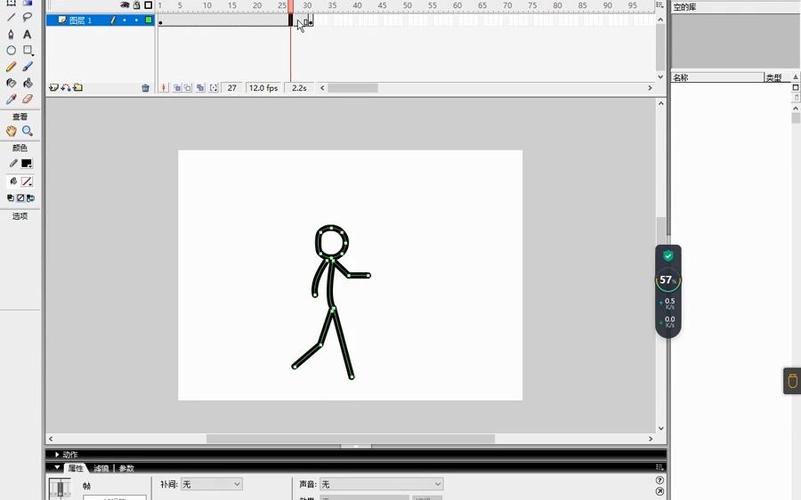Toggle lock all layers padlock icon
Viewport: 801px width, 500px height.
136,5
